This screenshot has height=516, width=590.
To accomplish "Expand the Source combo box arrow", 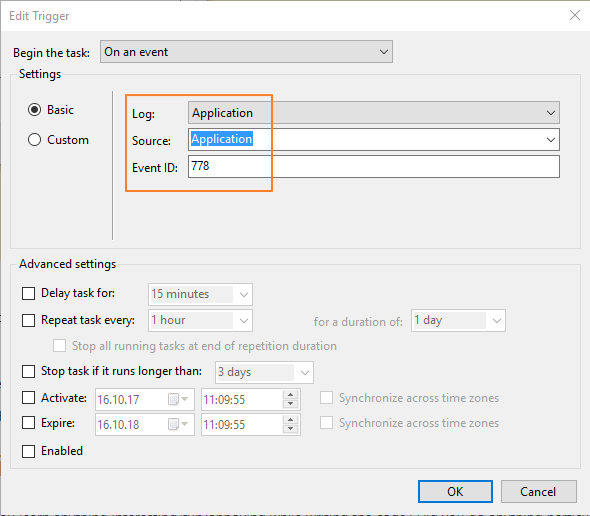I will pyautogui.click(x=550, y=140).
